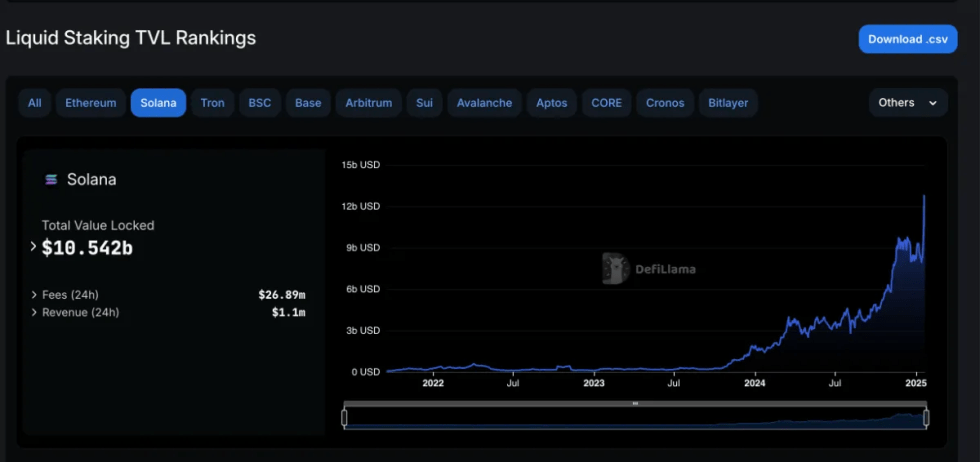Screen dimensions: 980x462
Task: Click the left handle of chart range slider
Action: pos(345,418)
